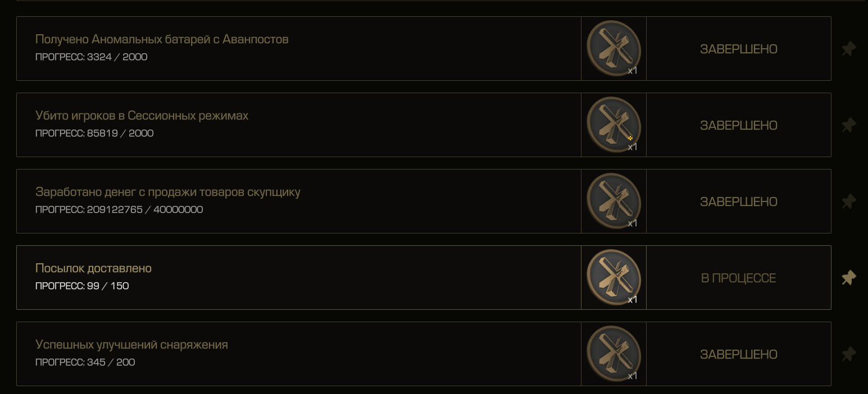
Task: Click reward coin for Убито игроков row
Action: [x=613, y=125]
